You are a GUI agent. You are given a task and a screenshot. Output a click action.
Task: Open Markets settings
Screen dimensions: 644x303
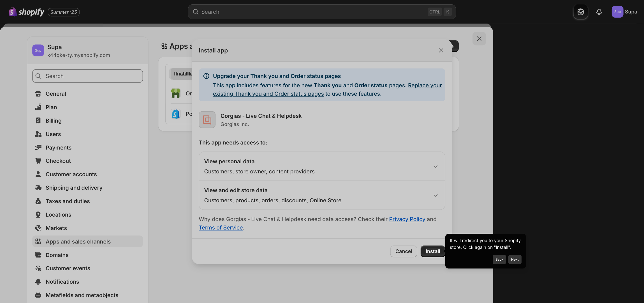pos(87,228)
